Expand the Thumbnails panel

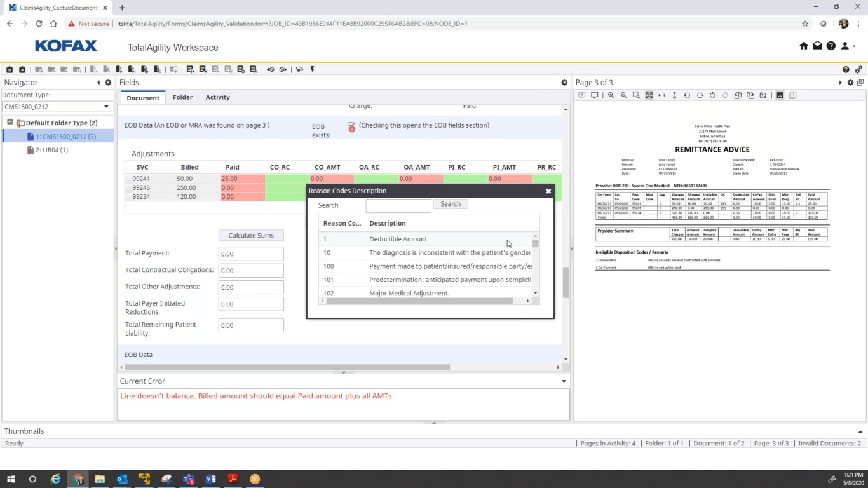click(x=860, y=431)
